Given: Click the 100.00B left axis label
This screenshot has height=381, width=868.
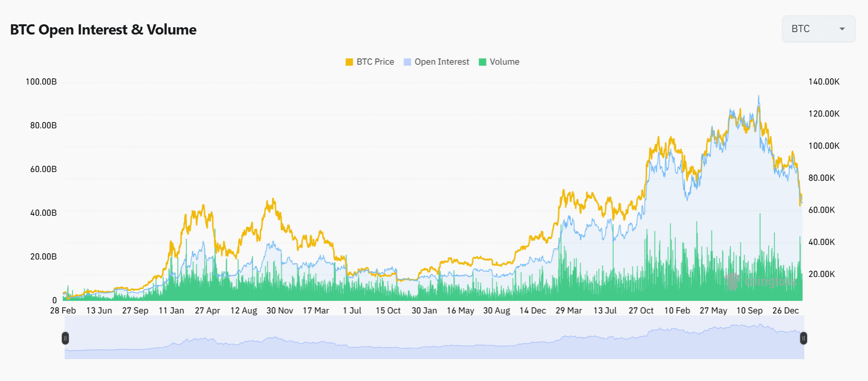Looking at the screenshot, I should [x=41, y=82].
